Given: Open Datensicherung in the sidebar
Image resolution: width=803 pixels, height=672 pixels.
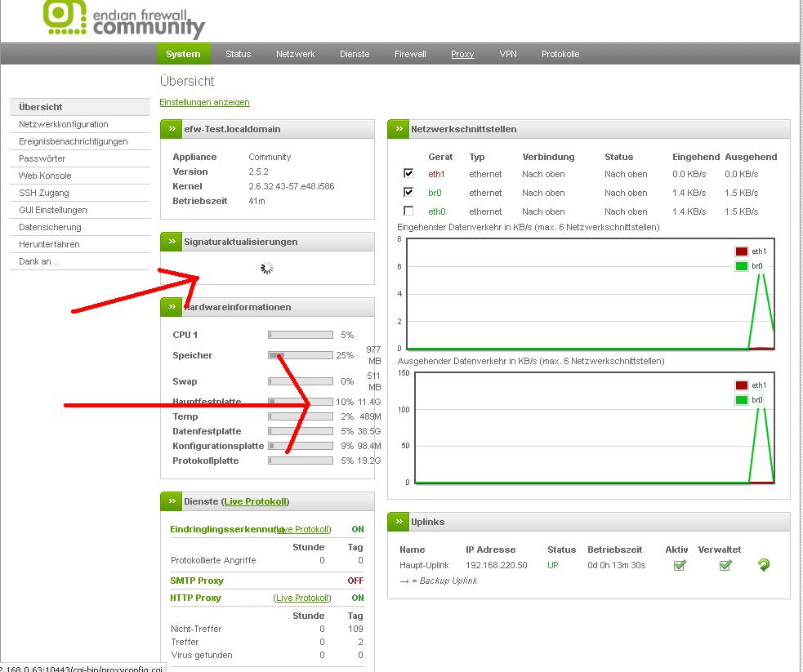Looking at the screenshot, I should [80, 227].
